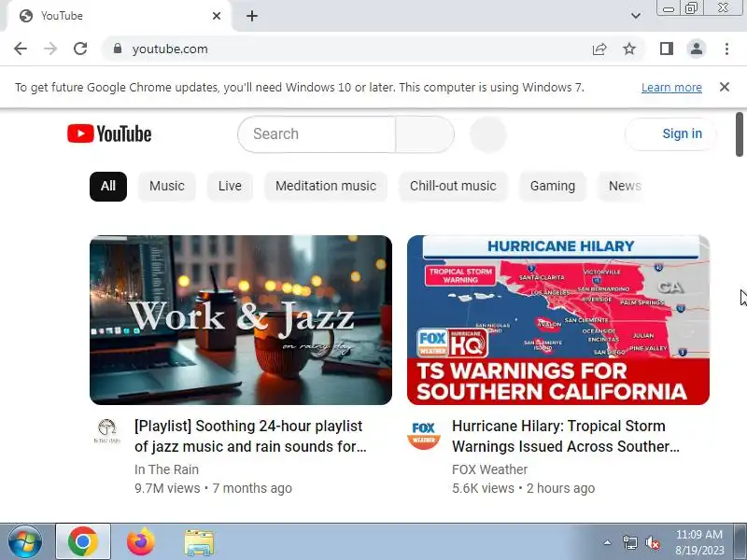Click the Sign in button

670,134
